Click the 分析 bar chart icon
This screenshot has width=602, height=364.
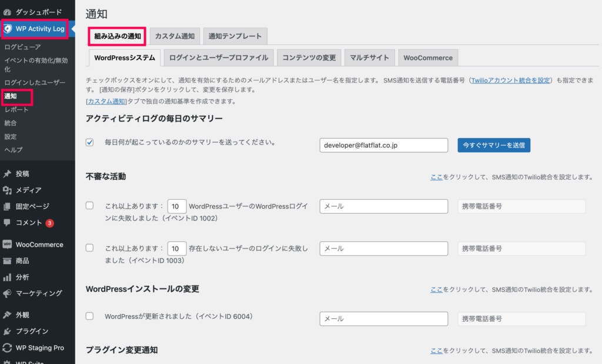pyautogui.click(x=7, y=277)
